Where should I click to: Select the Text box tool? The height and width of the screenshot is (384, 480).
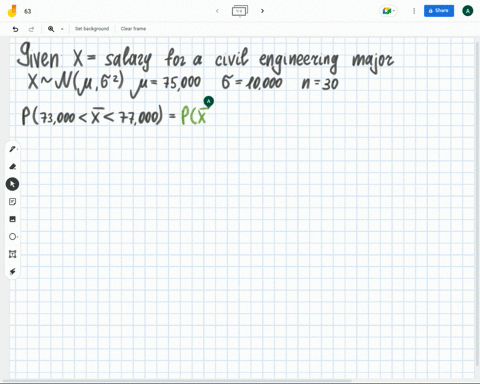tap(12, 254)
